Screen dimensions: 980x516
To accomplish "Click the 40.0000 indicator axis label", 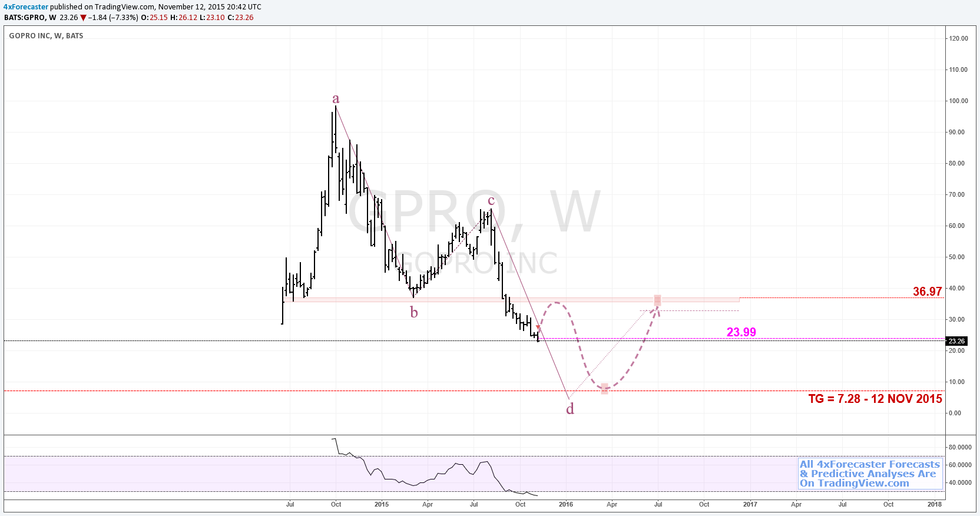I will (x=960, y=482).
